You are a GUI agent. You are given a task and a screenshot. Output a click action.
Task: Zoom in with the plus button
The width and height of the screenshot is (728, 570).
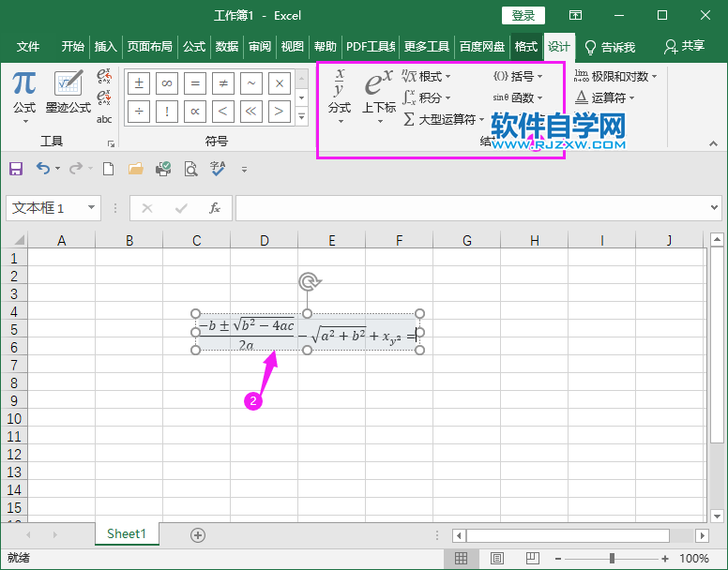665,559
